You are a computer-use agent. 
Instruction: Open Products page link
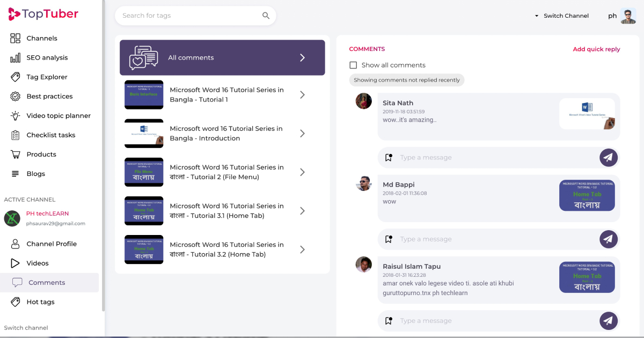[41, 154]
